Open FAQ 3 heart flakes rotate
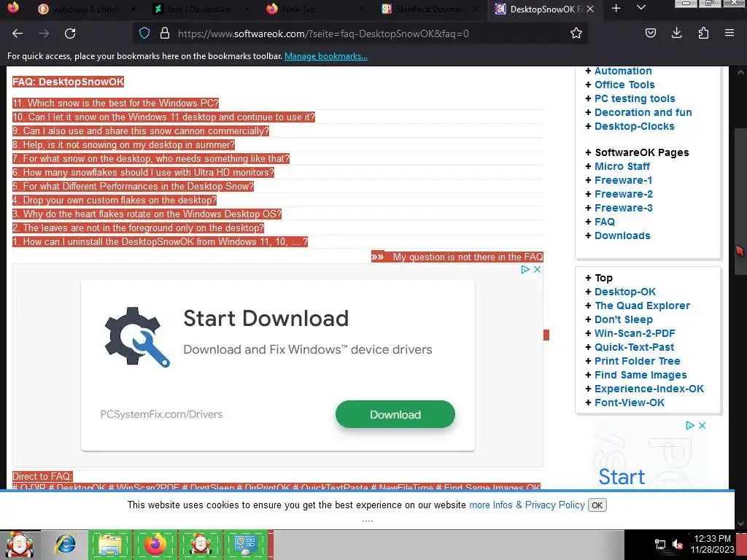The width and height of the screenshot is (747, 560). pyautogui.click(x=147, y=214)
